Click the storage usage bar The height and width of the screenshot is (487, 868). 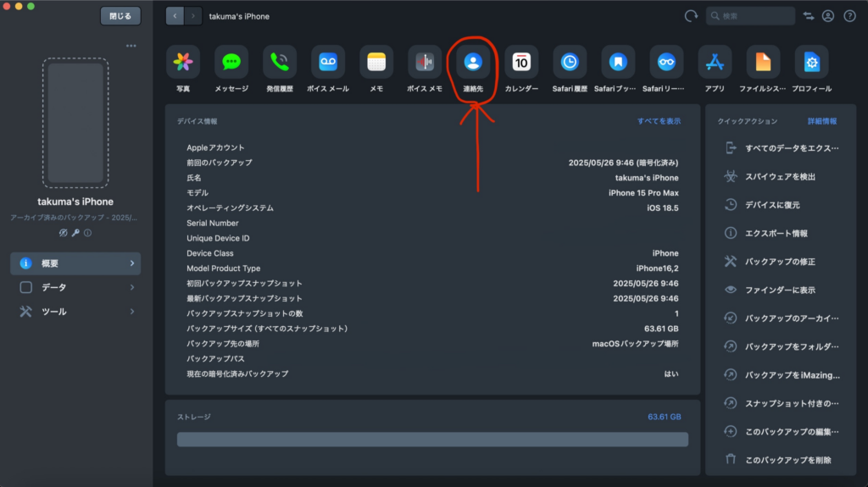(432, 439)
